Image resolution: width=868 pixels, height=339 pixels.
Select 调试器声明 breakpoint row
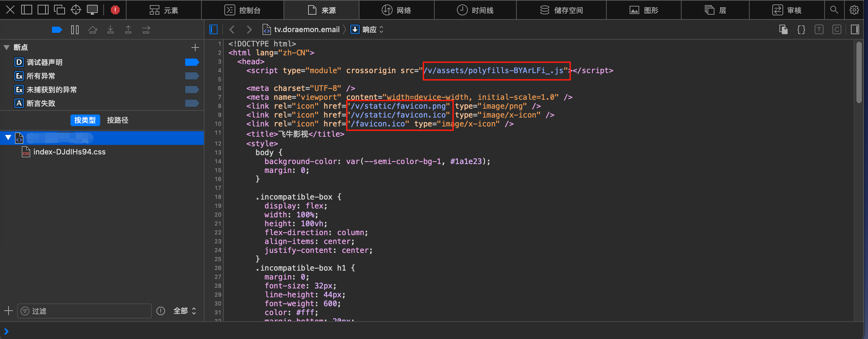point(102,62)
